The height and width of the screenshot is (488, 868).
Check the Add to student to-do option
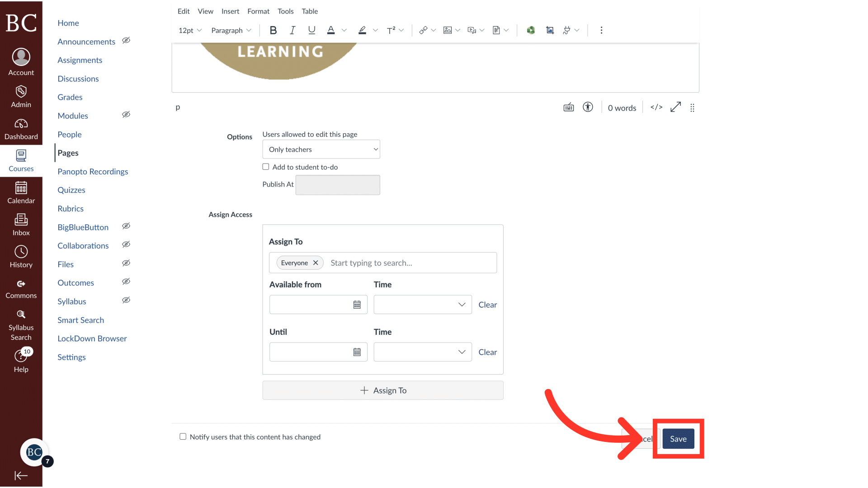pos(266,166)
